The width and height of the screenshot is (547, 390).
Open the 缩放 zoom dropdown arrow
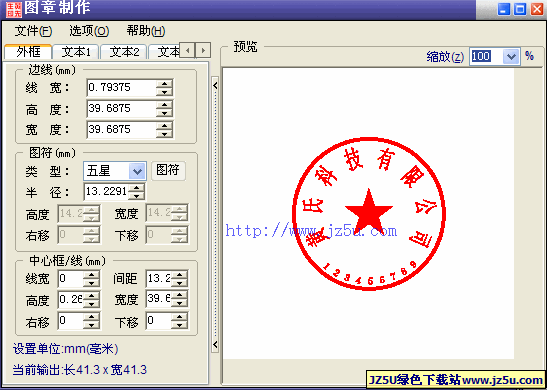(511, 56)
